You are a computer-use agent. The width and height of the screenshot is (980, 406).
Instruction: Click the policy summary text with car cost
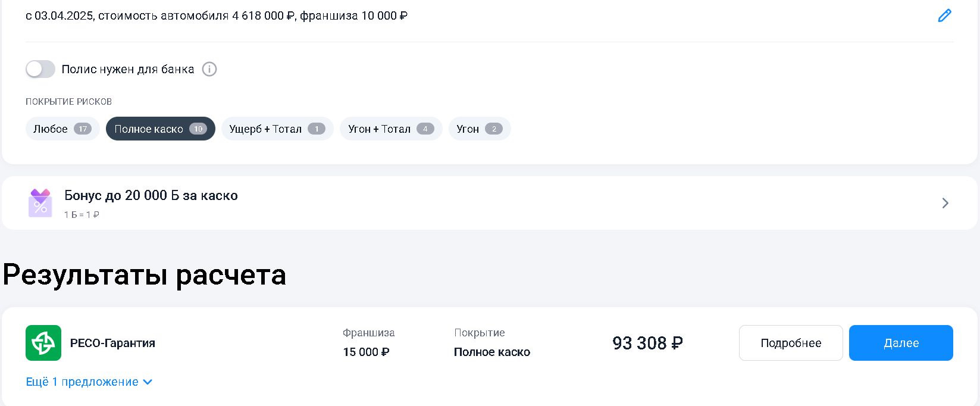217,15
